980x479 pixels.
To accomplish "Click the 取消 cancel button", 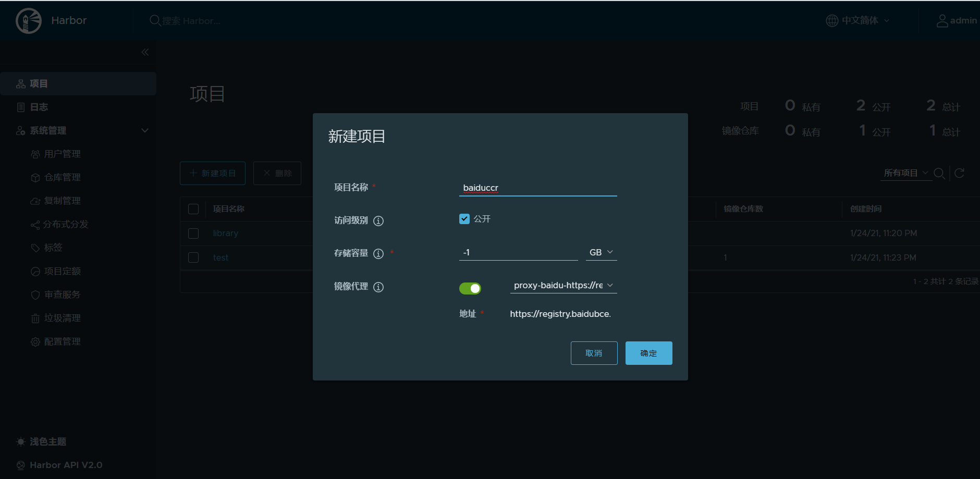I will (594, 353).
